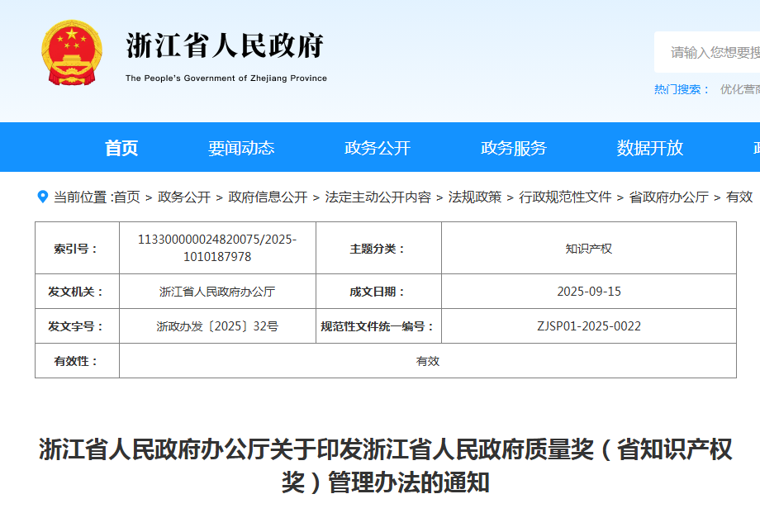The width and height of the screenshot is (760, 532).
Task: Click into the search input box
Action: click(710, 52)
